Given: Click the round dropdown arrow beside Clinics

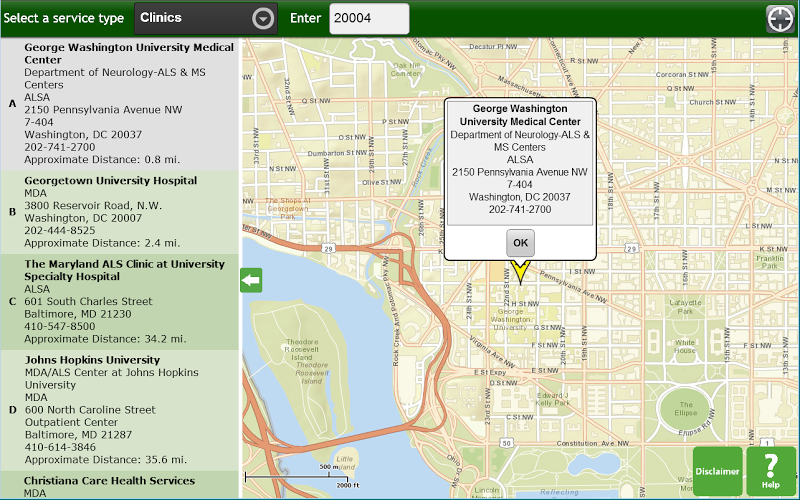Looking at the screenshot, I should pos(263,18).
